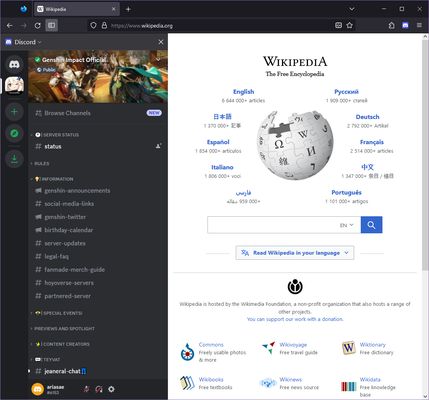Click the browser back arrow
The width and height of the screenshot is (429, 400).
[x=10, y=25]
